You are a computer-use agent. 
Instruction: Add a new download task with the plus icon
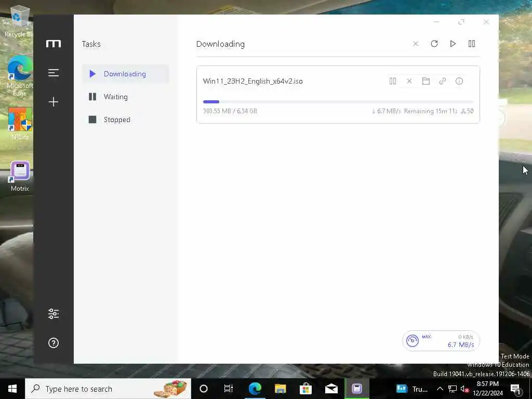[54, 102]
